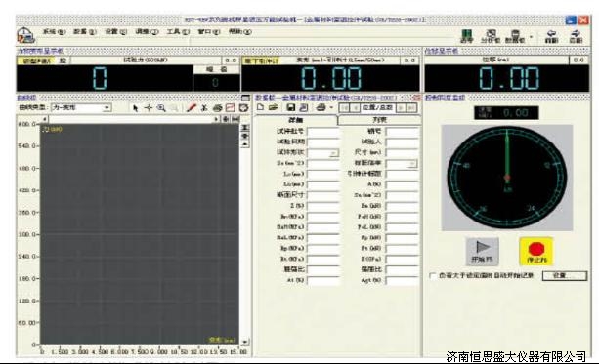Viewport: 599px width, 364px height.
Task: Switch to the 详细 tab
Action: tap(296, 120)
